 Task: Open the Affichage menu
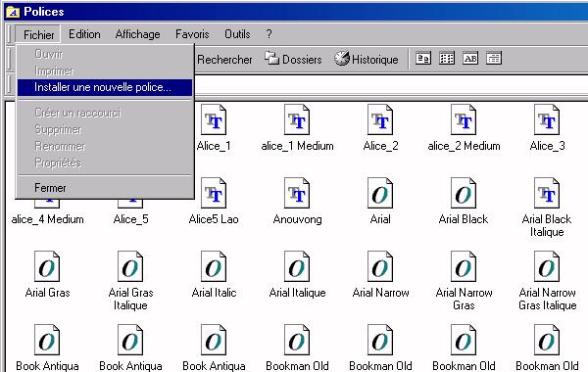137,34
